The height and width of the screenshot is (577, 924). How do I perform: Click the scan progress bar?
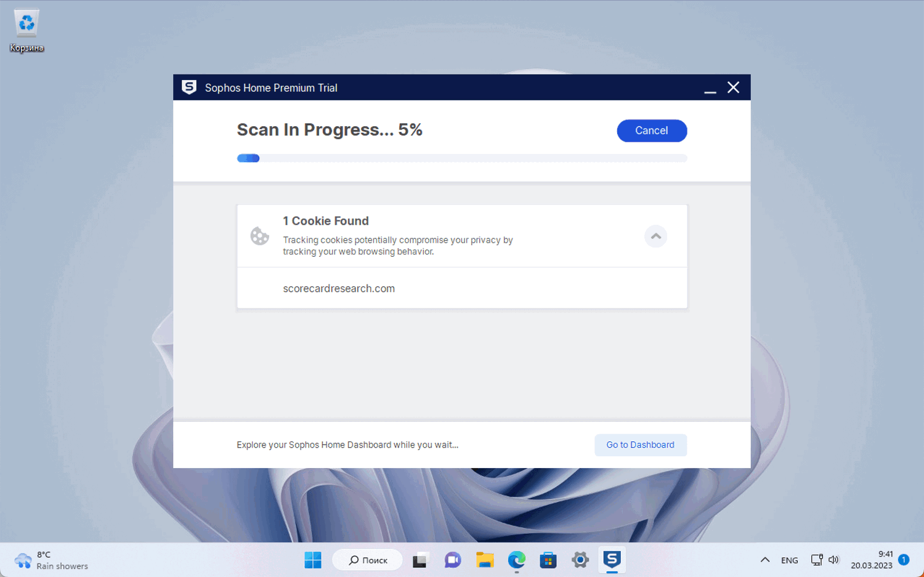tap(462, 158)
